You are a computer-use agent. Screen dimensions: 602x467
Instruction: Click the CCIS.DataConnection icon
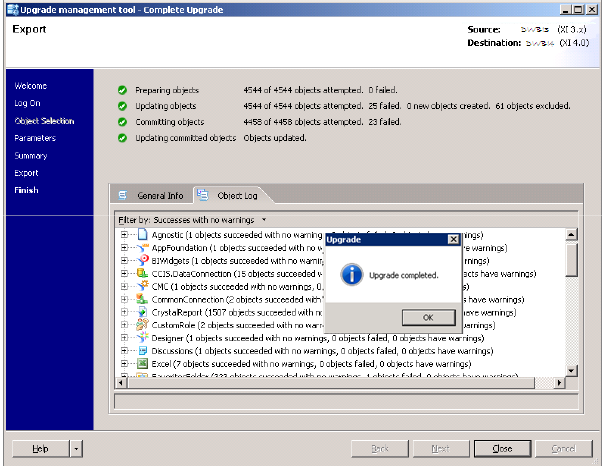[141, 273]
